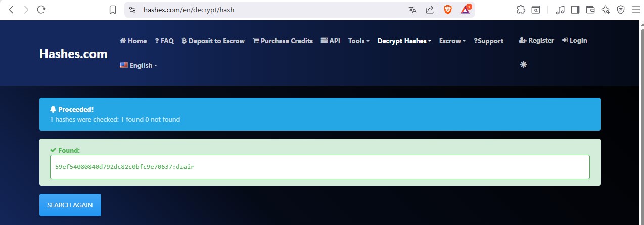This screenshot has height=225, width=644.
Task: Click the SEARCH AGAIN button
Action: click(70, 205)
